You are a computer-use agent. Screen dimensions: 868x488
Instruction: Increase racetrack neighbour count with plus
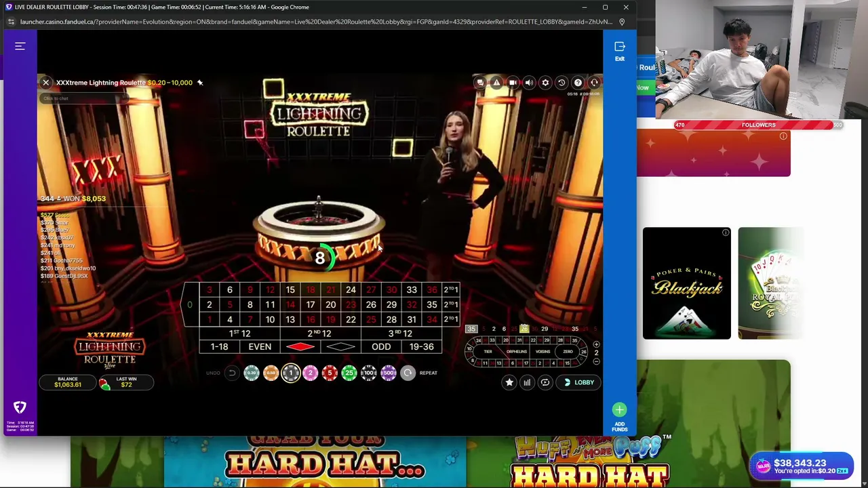(x=596, y=344)
